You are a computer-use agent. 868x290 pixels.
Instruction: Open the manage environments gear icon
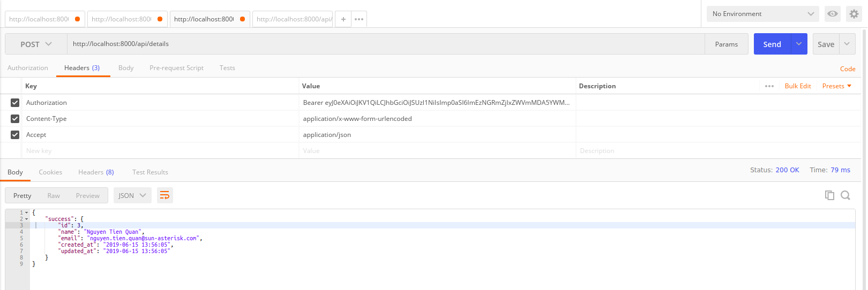[854, 14]
